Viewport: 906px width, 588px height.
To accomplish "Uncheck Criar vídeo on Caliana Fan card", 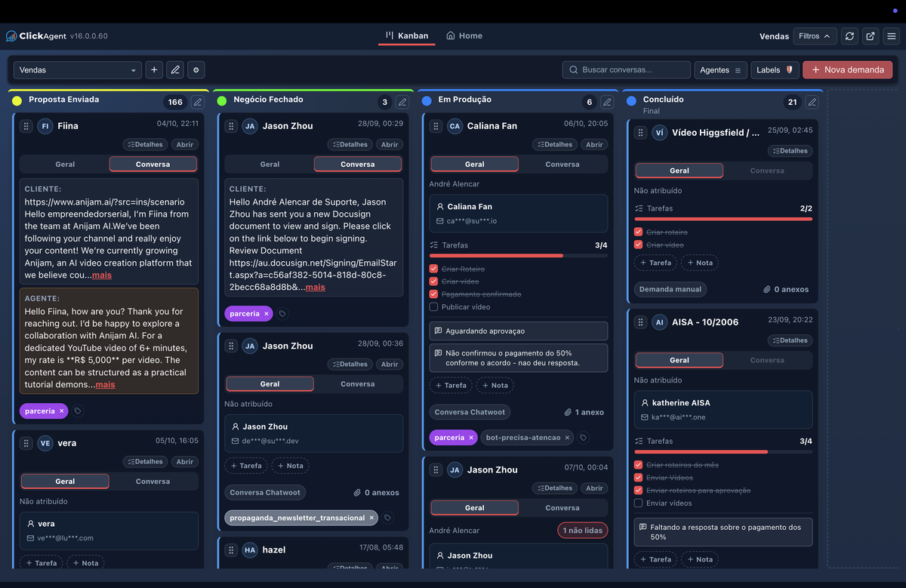I will point(433,282).
